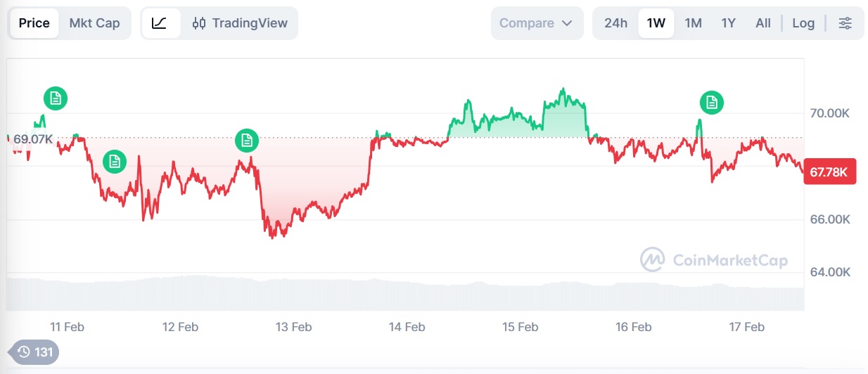Select the 1W time range
The width and height of the screenshot is (868, 374).
(x=656, y=23)
